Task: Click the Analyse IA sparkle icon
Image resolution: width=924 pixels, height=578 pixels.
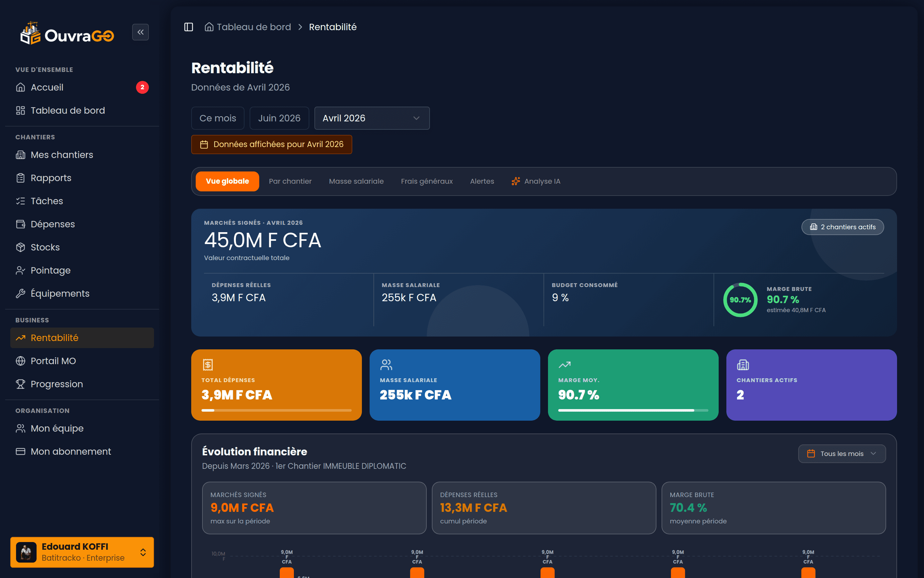Action: pos(516,181)
